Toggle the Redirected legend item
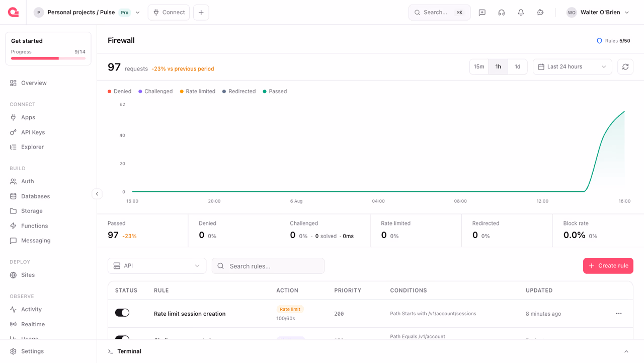Image resolution: width=644 pixels, height=363 pixels. [x=239, y=92]
